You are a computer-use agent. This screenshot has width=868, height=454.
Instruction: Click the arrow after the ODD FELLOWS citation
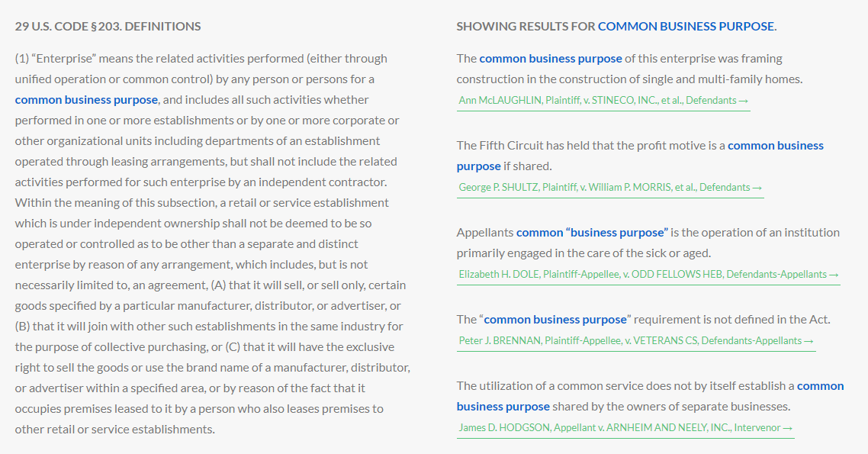click(x=834, y=275)
